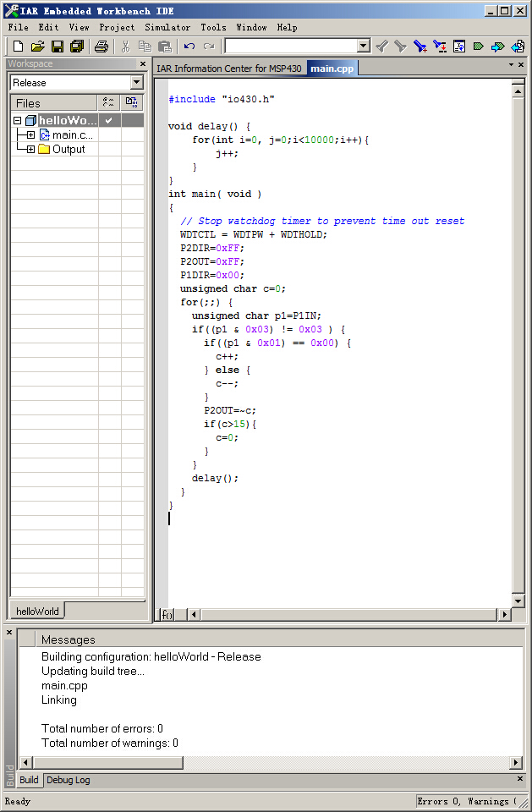Click the function list 'fo' icon below editor
This screenshot has height=812, width=532.
click(x=167, y=615)
